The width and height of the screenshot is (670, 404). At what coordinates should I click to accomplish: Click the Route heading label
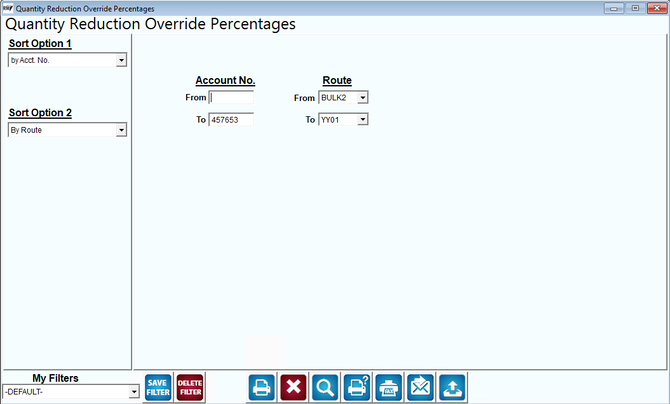[337, 80]
